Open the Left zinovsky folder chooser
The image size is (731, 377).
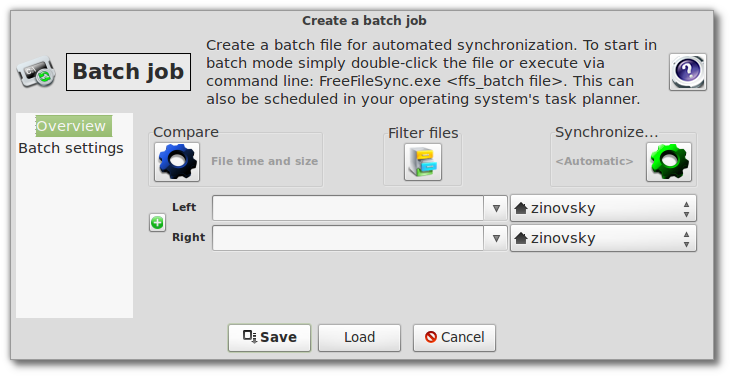pyautogui.click(x=603, y=208)
